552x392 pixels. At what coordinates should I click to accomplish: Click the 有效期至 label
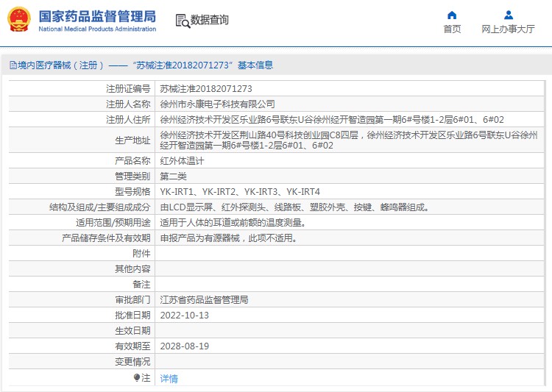(132, 346)
